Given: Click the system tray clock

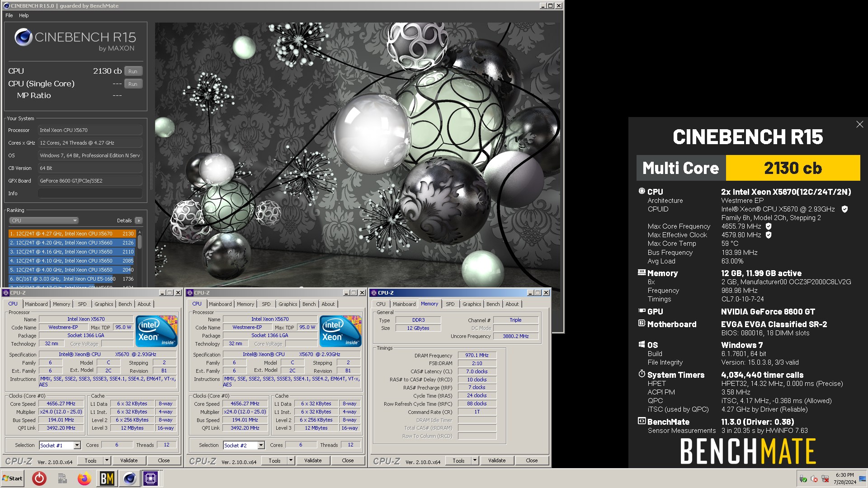Looking at the screenshot, I should coord(844,479).
